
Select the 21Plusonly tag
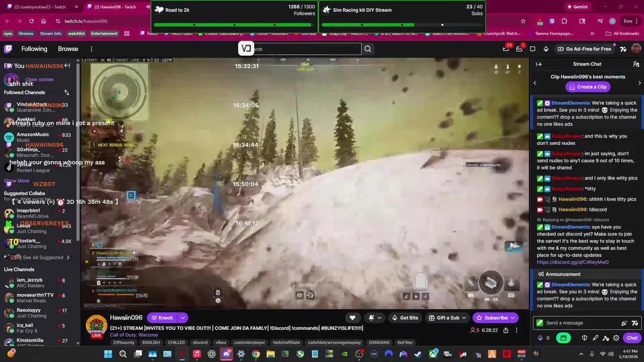click(x=124, y=342)
